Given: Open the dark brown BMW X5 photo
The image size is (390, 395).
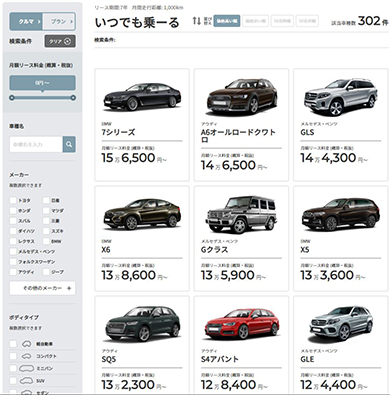Looking at the screenshot, I should tap(341, 214).
